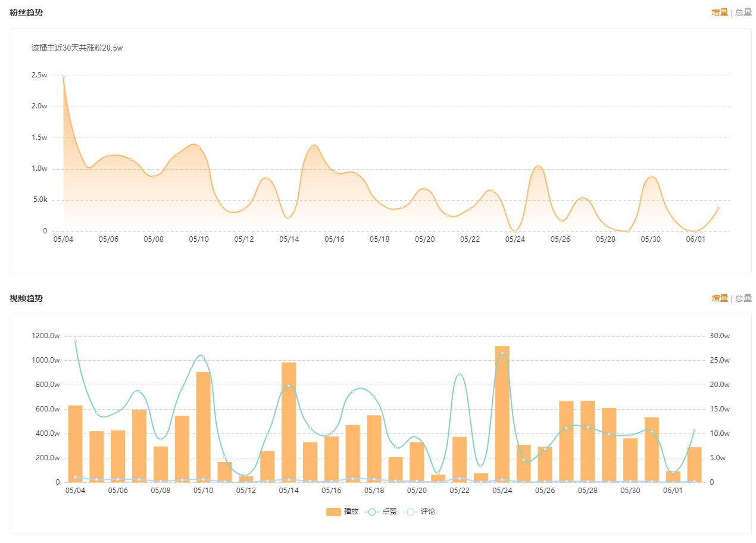Switch fan trend to 总量 view

click(743, 13)
